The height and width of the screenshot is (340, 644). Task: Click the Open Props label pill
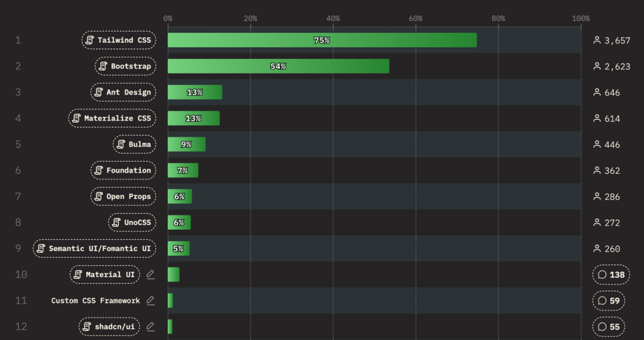[x=123, y=196]
